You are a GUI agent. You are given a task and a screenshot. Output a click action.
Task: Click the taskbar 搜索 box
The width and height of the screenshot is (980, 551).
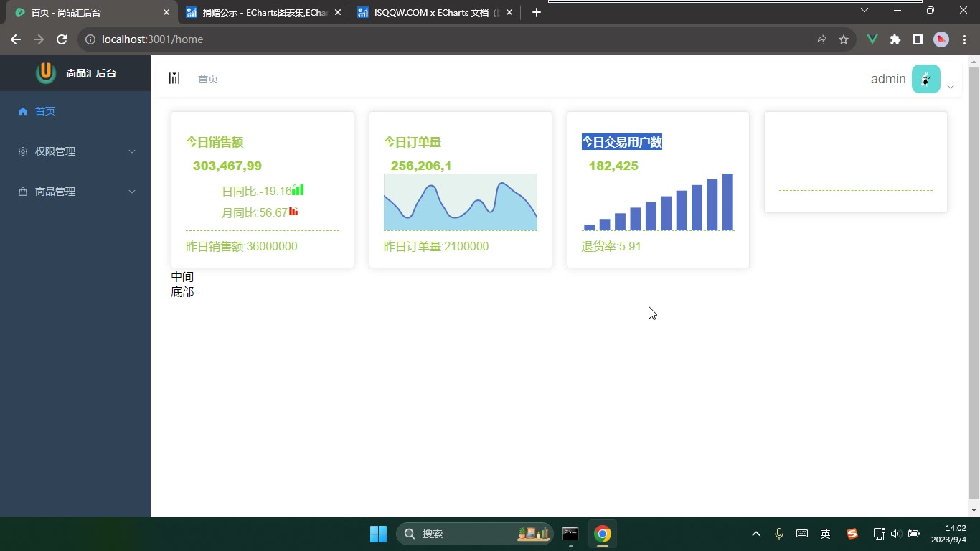(x=474, y=534)
